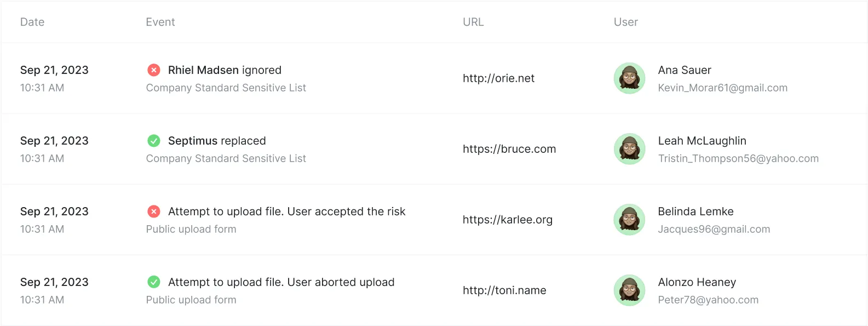Click the User column header
The image size is (868, 326).
[626, 22]
